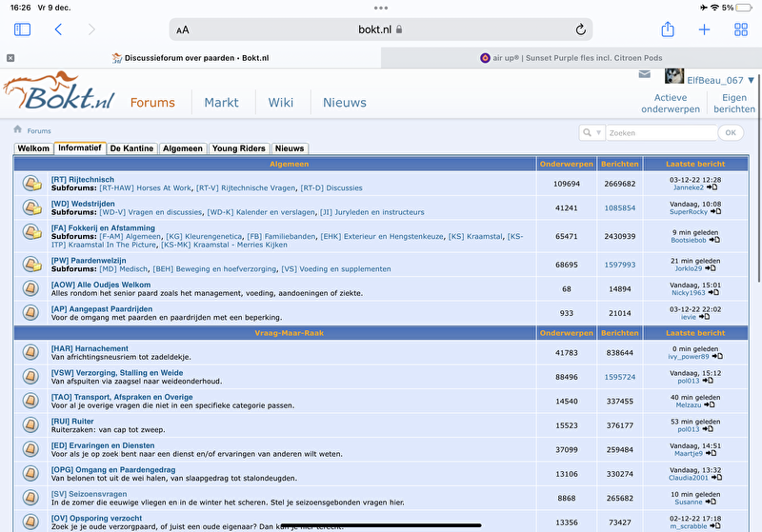Open the Harnachement forum link

(x=90, y=348)
